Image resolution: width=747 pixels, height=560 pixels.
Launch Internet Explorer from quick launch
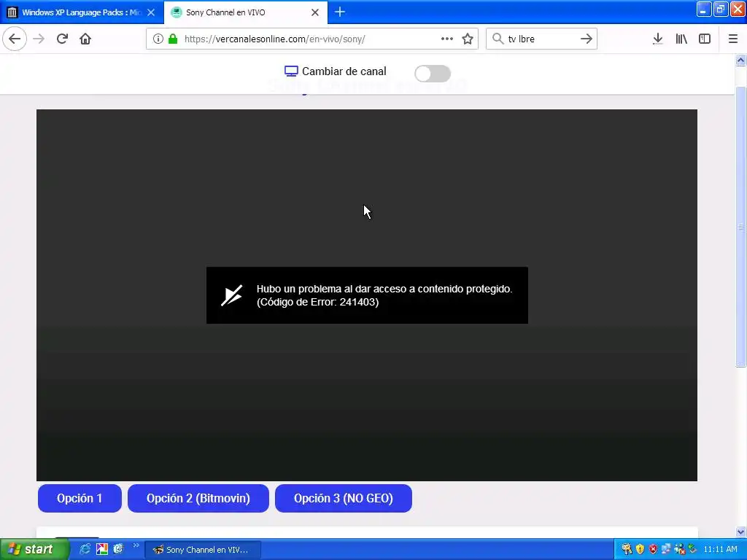tap(85, 549)
